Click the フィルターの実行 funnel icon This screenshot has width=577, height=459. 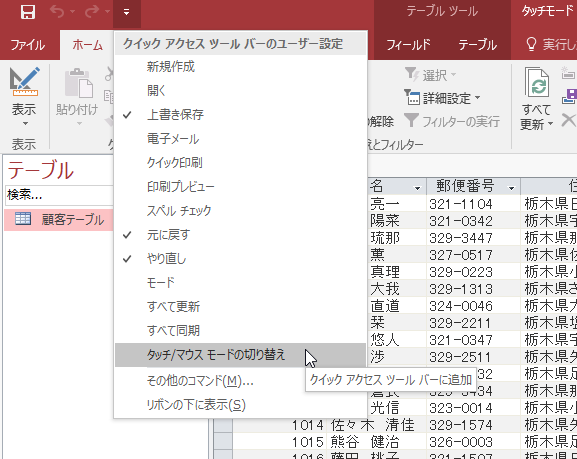pos(411,120)
